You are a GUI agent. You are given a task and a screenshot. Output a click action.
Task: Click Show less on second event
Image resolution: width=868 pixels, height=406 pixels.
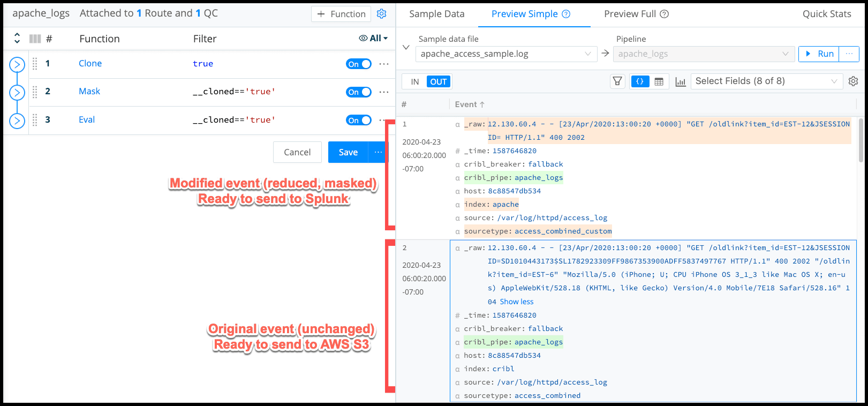pyautogui.click(x=516, y=302)
